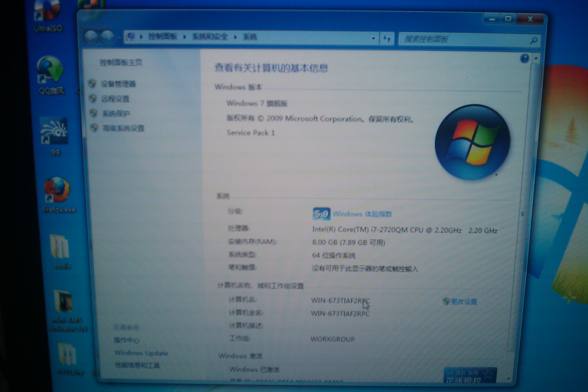
Task: Select 控制面板 in the breadcrumb
Action: pos(163,36)
